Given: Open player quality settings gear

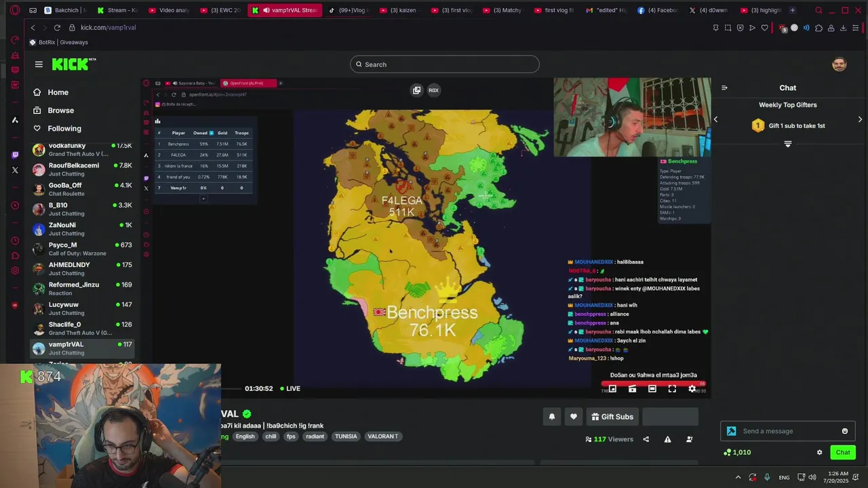Looking at the screenshot, I should click(x=692, y=389).
